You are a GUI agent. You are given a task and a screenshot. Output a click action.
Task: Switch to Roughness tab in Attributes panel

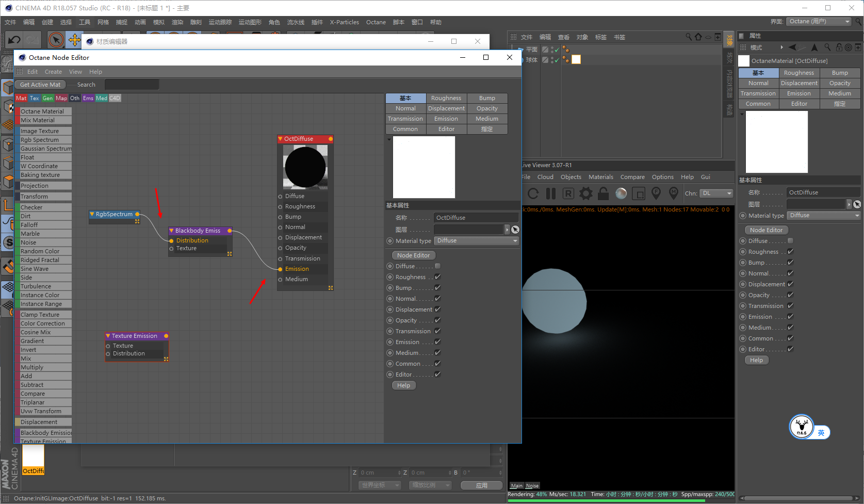pyautogui.click(x=799, y=73)
